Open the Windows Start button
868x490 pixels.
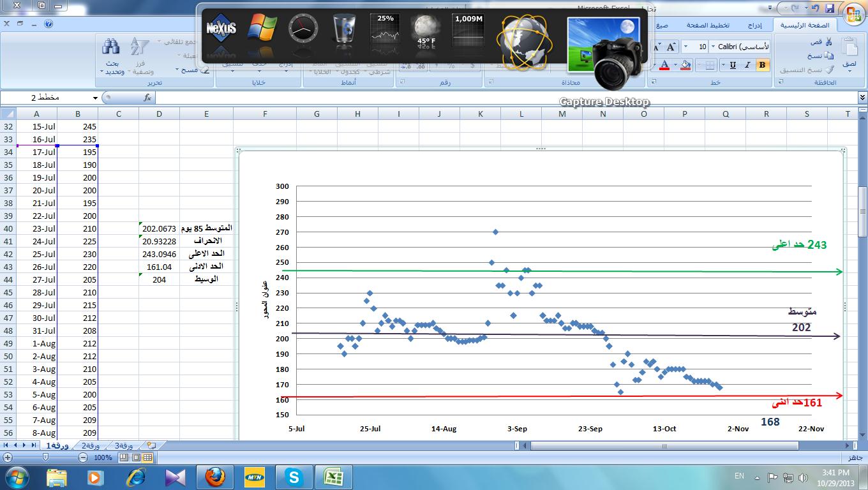(x=16, y=477)
